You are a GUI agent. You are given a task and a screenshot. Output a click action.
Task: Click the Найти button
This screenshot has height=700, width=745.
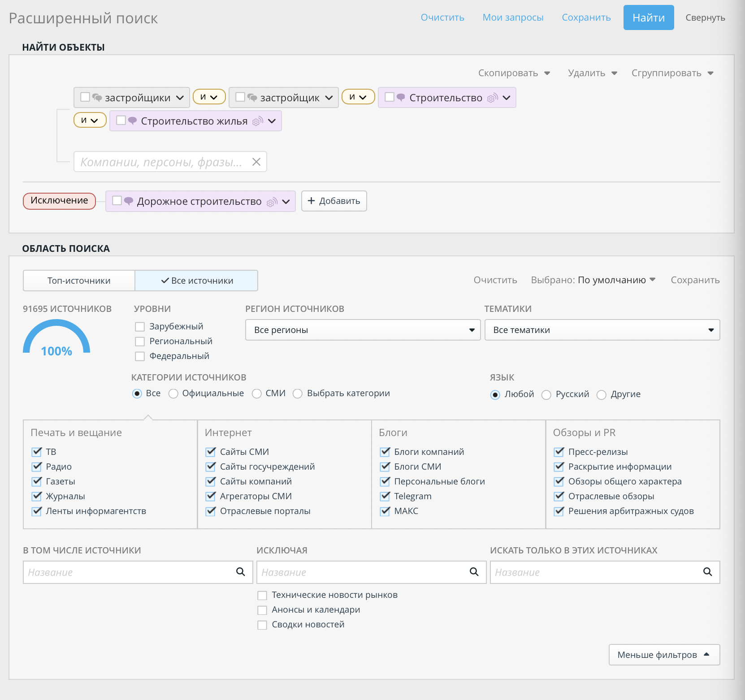649,17
